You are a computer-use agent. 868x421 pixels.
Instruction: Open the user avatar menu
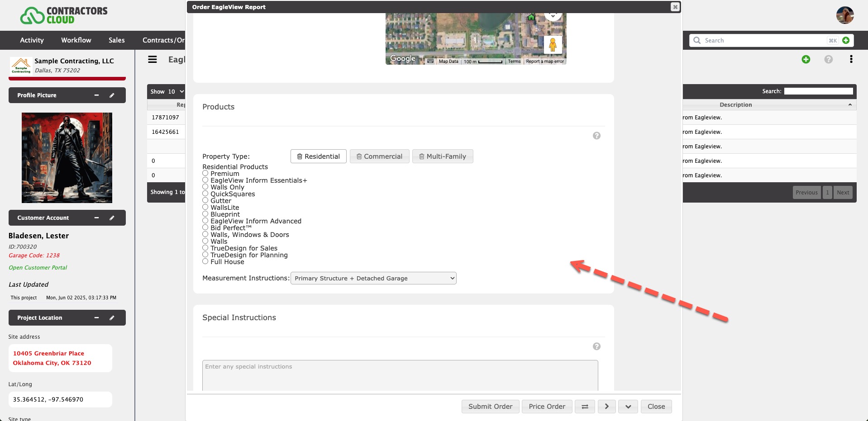(x=845, y=15)
